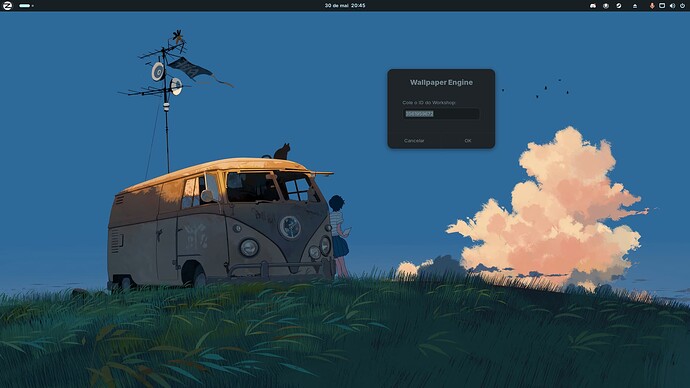This screenshot has height=388, width=690.
Task: Click the Steam tray icon
Action: coord(619,6)
